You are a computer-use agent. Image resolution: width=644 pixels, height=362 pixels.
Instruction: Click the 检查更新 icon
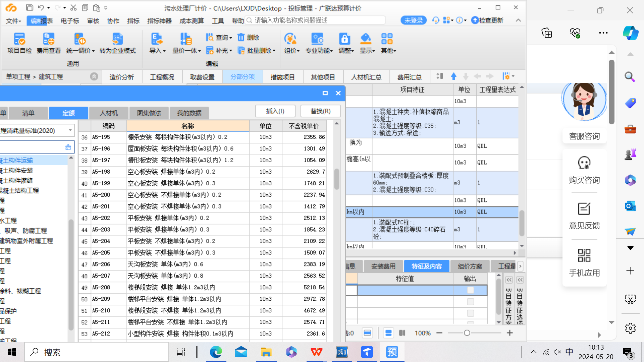pyautogui.click(x=487, y=20)
